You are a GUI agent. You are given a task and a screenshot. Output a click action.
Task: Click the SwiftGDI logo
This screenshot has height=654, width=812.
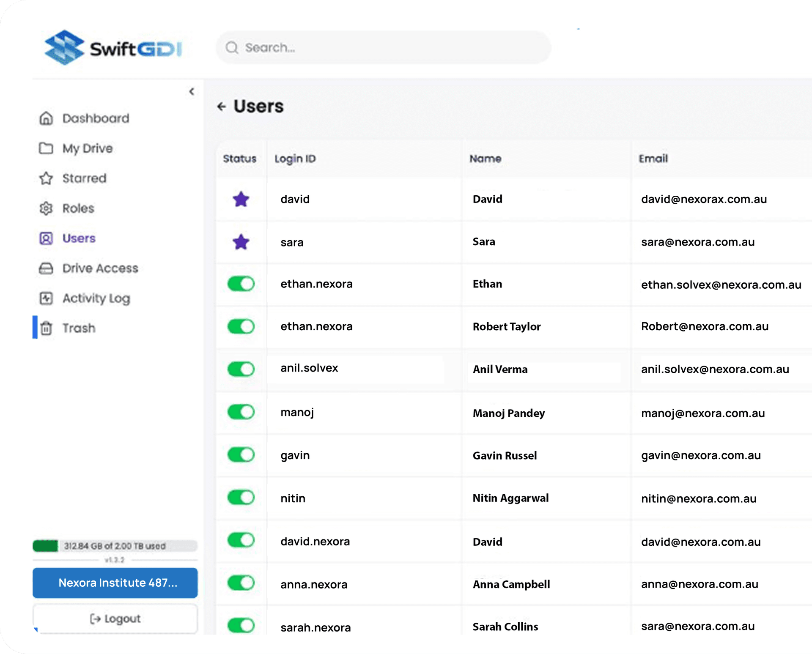113,48
